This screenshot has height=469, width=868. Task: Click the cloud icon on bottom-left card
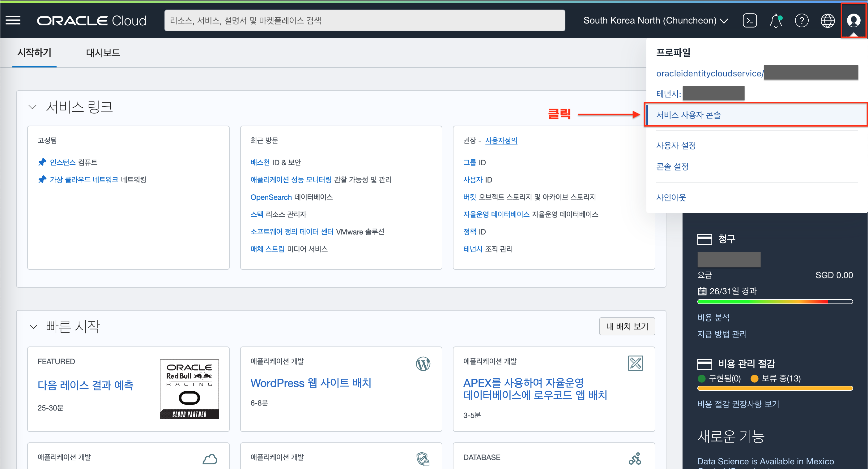(x=210, y=459)
